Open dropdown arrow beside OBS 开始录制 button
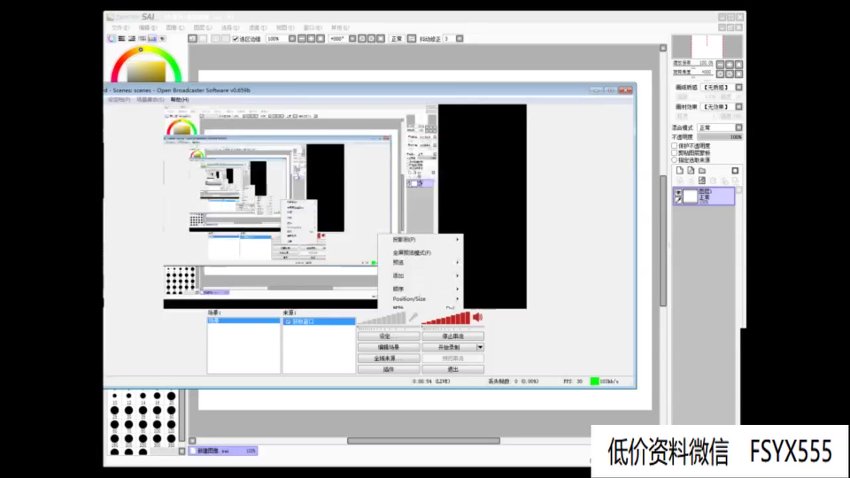Image resolution: width=850 pixels, height=478 pixels. (480, 347)
